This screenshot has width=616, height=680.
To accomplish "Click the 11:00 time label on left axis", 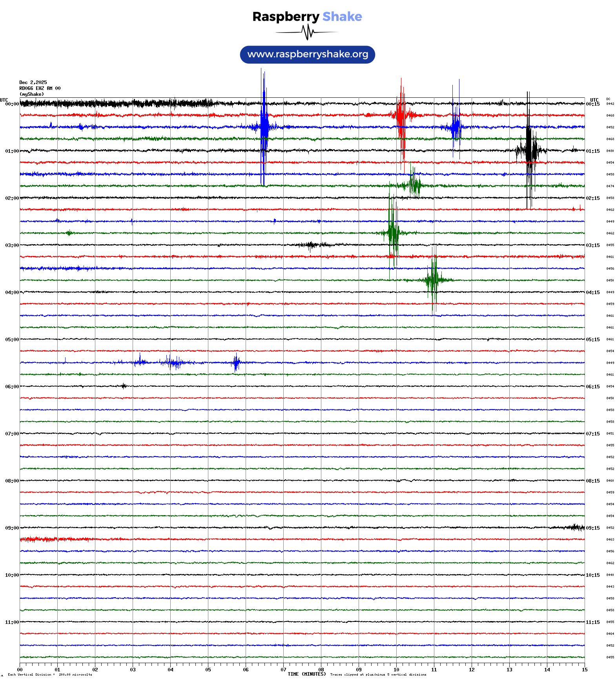I will (x=12, y=622).
